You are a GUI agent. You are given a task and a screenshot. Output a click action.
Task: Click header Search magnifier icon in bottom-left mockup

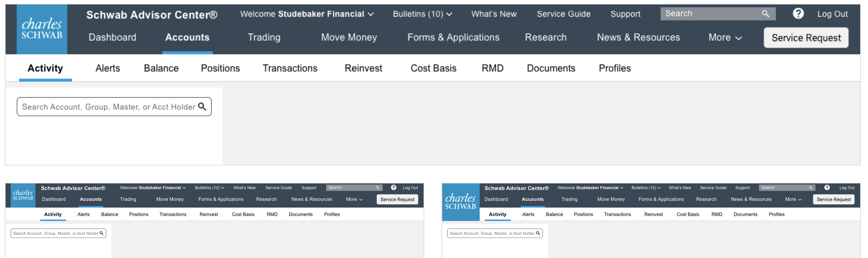[377, 188]
